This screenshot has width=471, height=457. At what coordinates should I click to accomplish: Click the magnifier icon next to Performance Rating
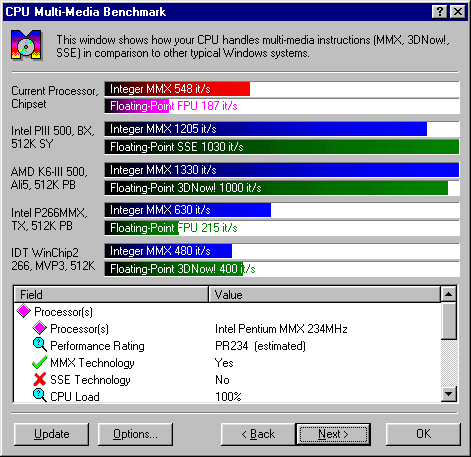(x=40, y=345)
